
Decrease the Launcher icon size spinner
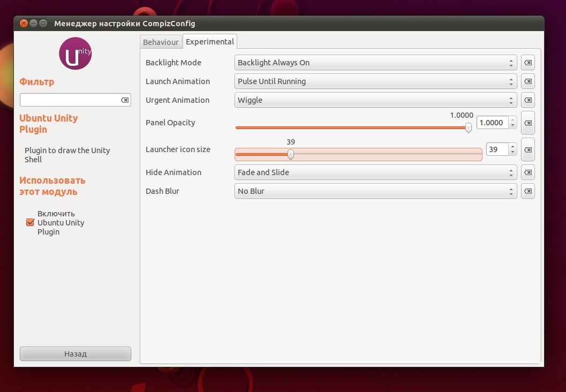click(x=512, y=152)
